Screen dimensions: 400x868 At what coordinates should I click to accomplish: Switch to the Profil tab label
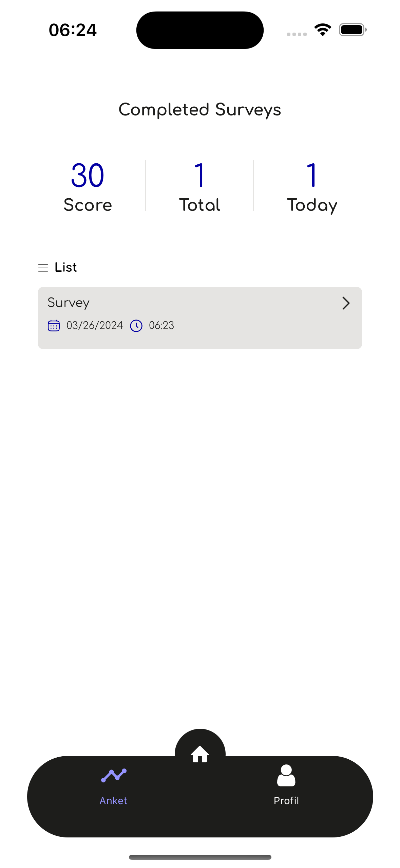click(x=286, y=800)
